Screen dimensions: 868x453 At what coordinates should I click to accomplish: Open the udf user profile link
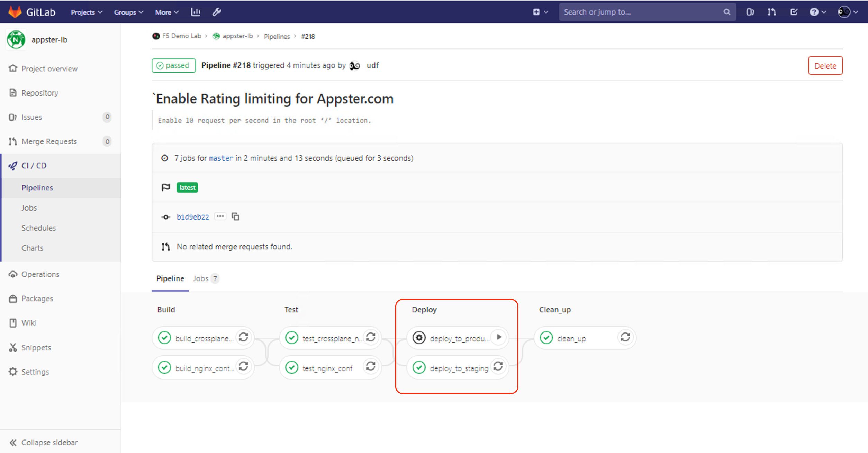click(x=373, y=65)
